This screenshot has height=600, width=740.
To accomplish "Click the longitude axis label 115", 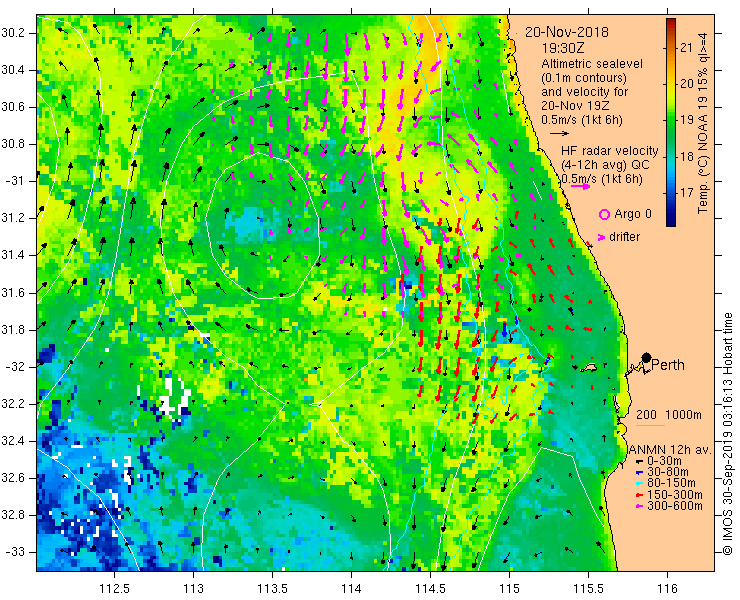I will pos(509,588).
